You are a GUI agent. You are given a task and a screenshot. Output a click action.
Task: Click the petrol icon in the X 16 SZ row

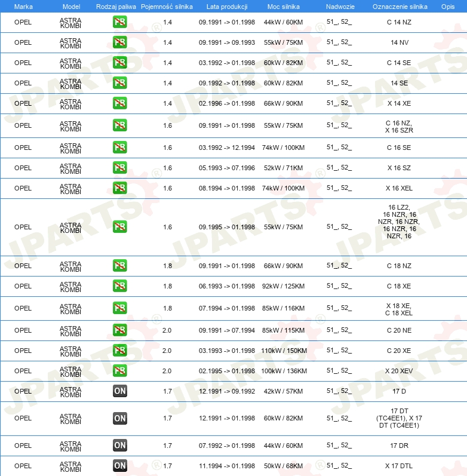119,168
